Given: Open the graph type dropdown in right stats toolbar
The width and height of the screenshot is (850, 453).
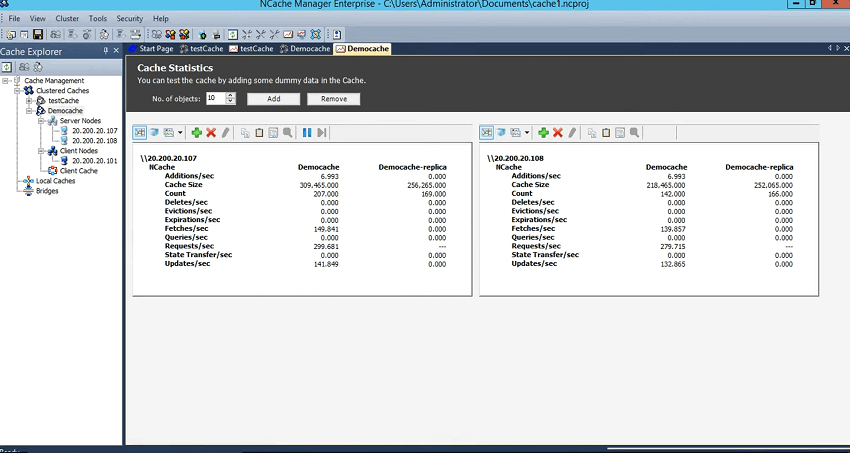Looking at the screenshot, I should [527, 133].
